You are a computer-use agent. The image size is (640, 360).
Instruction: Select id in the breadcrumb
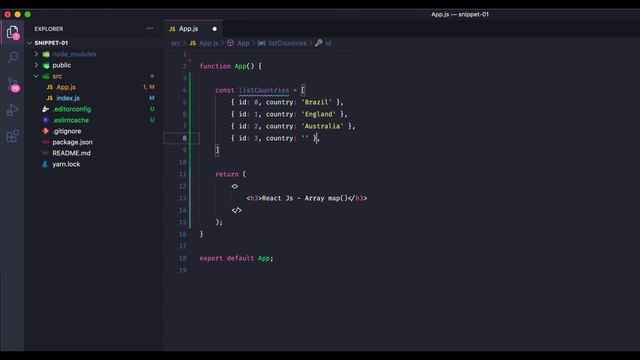point(328,43)
